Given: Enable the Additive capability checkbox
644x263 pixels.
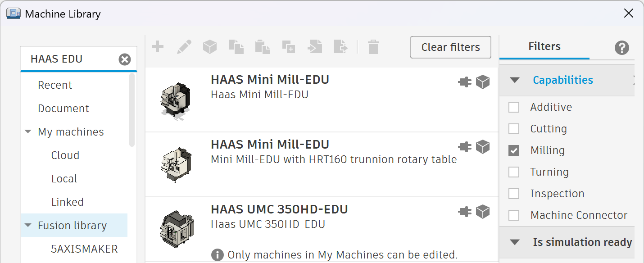Looking at the screenshot, I should click(514, 107).
